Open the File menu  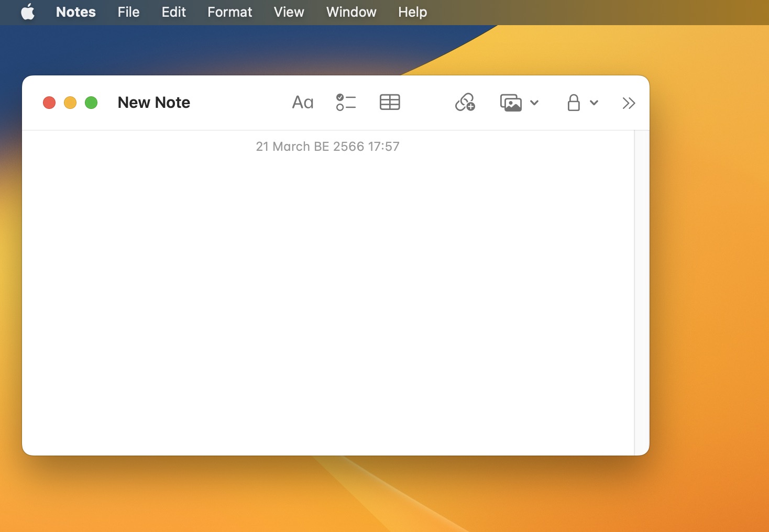coord(128,12)
